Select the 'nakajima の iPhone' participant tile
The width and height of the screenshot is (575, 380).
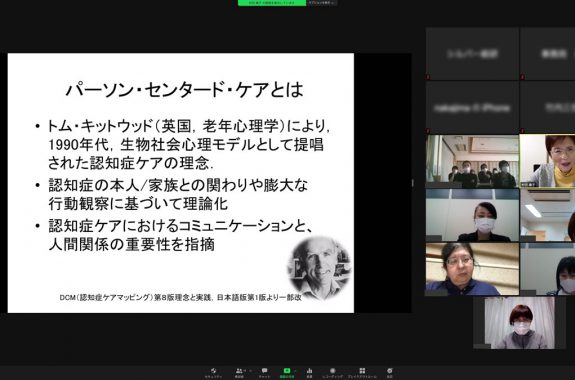[x=472, y=108]
